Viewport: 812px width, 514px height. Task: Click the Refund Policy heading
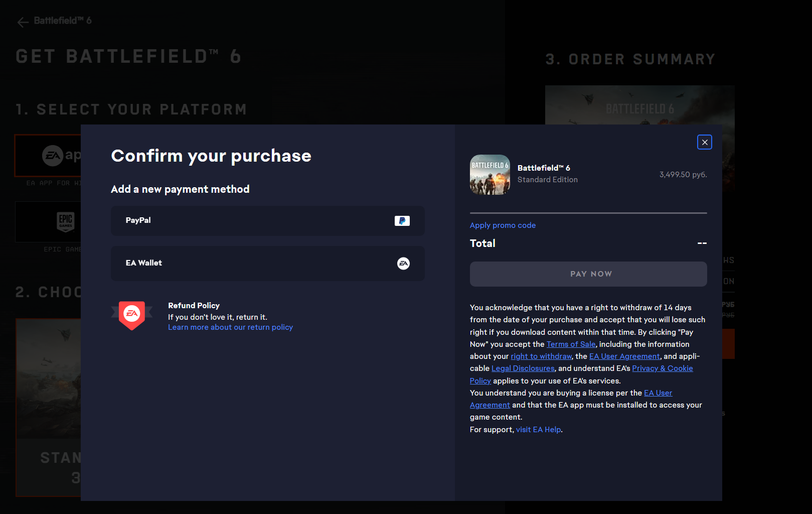[x=194, y=306]
